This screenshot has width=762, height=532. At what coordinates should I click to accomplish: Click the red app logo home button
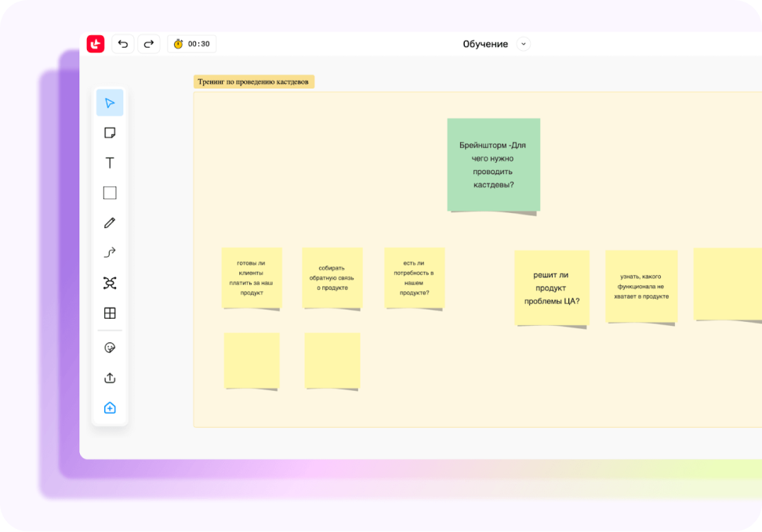coord(96,44)
